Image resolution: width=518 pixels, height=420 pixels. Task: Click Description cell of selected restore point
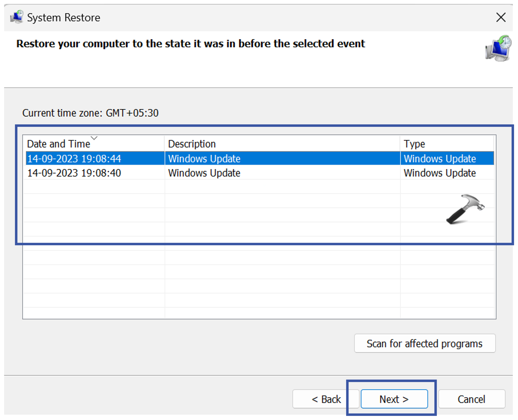pyautogui.click(x=204, y=159)
